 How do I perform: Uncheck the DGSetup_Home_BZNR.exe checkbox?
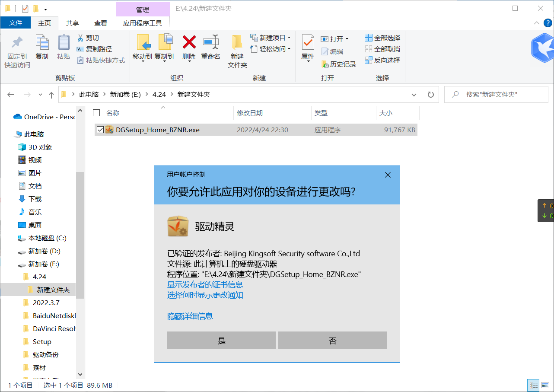(x=100, y=130)
